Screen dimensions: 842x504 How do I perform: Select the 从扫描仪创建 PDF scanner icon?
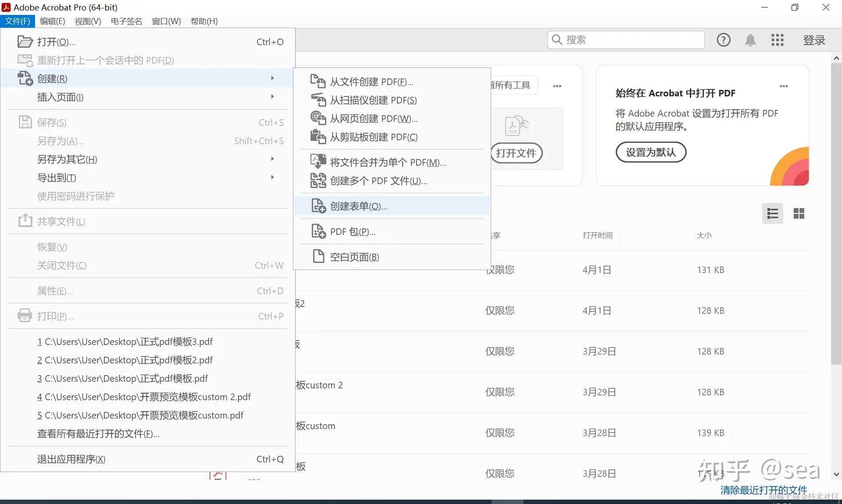pos(318,100)
